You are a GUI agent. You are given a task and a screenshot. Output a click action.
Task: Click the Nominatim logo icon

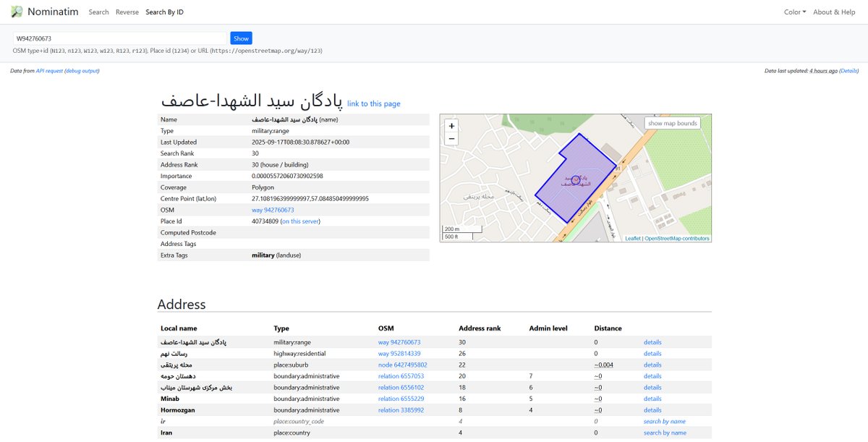pos(17,12)
